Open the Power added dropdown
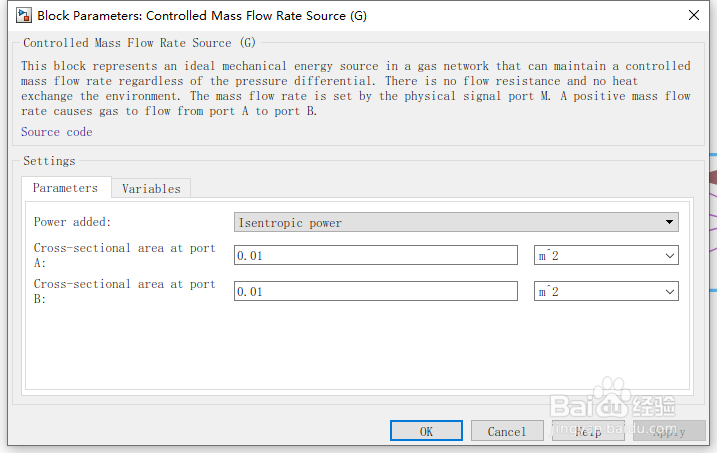 (x=456, y=223)
